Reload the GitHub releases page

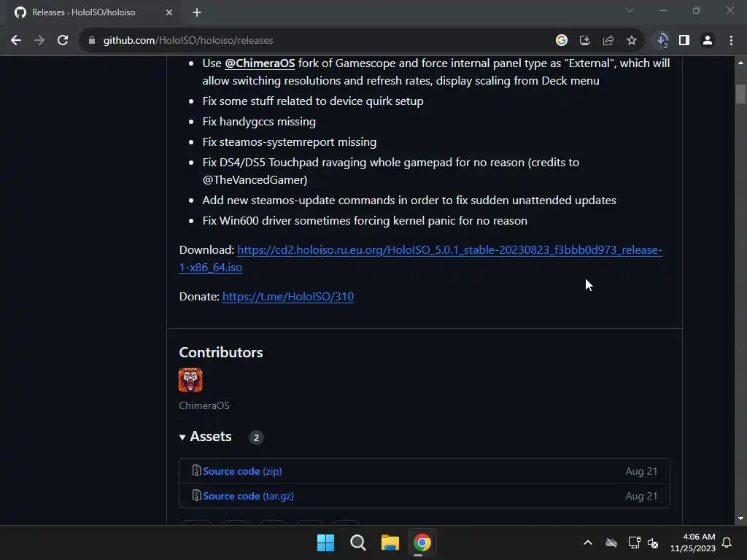coord(63,41)
